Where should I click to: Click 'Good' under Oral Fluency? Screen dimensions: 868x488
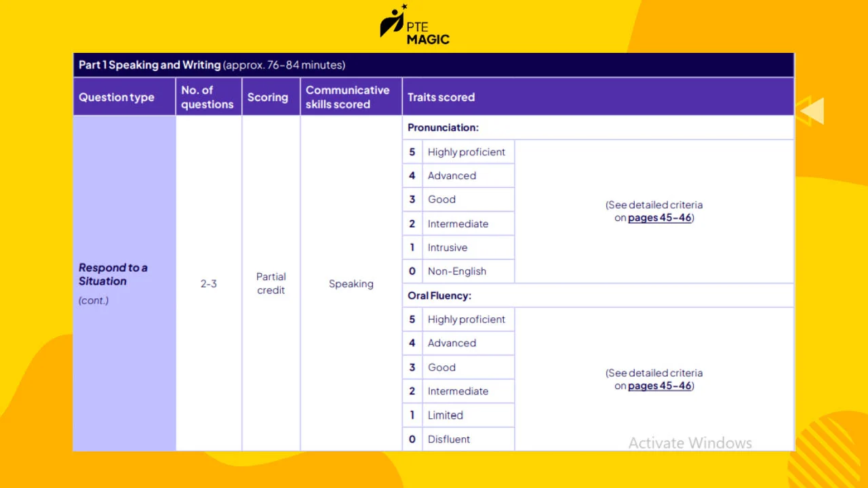[x=441, y=367]
